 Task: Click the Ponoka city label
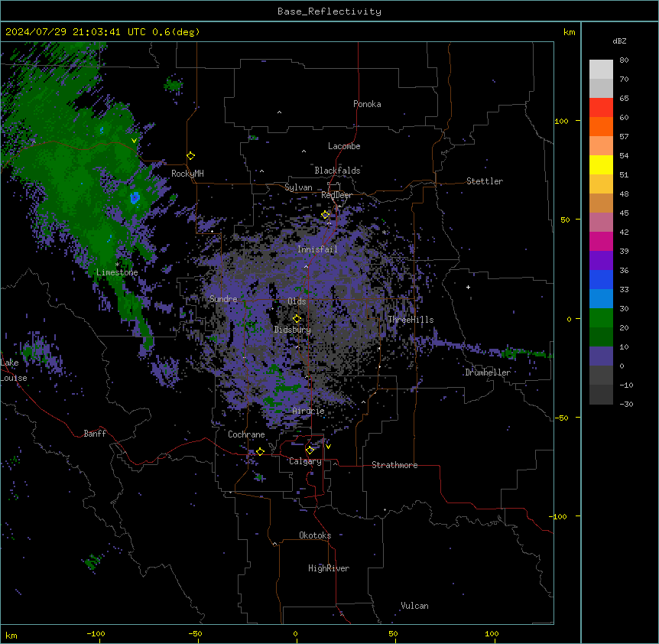click(x=367, y=104)
